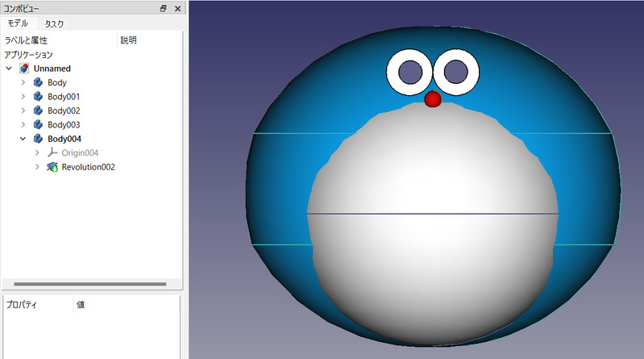Select the Body001 label
The image size is (644, 359).
tap(64, 96)
